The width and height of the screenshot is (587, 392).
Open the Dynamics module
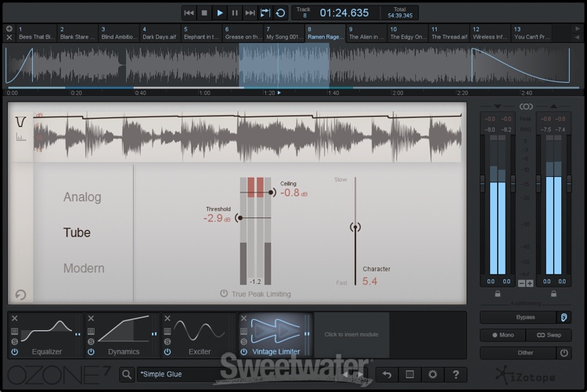pyautogui.click(x=124, y=335)
